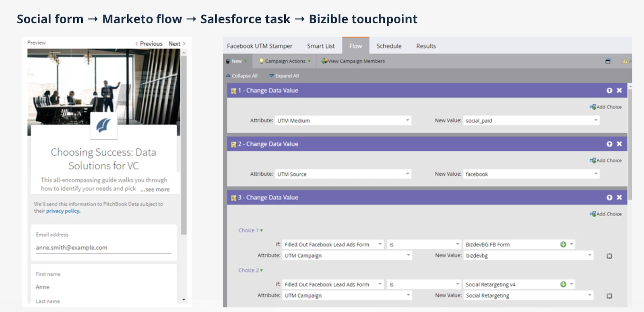
Task: Click the flow panel vertical scrollbar
Action: tap(630, 144)
